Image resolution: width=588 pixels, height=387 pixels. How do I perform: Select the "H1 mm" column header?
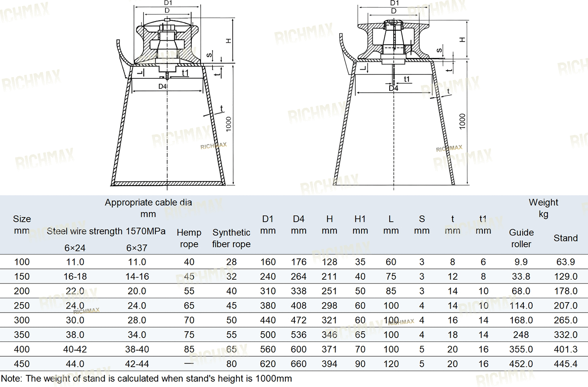tap(360, 225)
